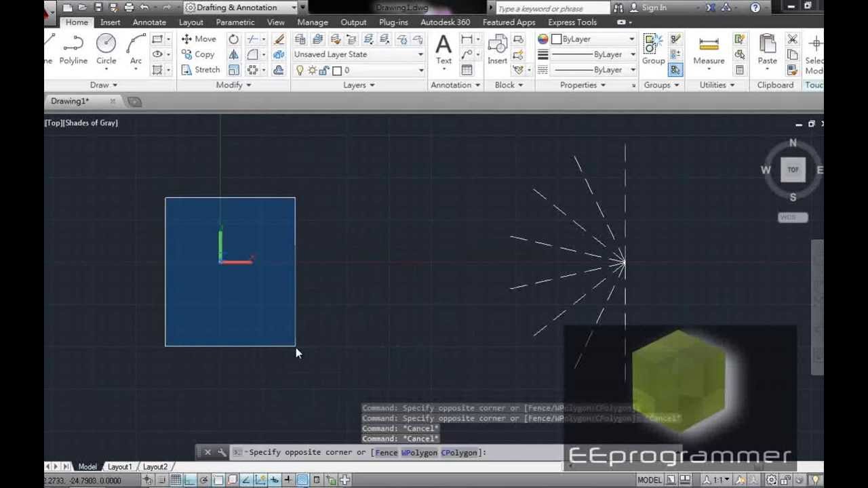Click the Create Block icon
This screenshot has height=488, width=868.
click(518, 39)
